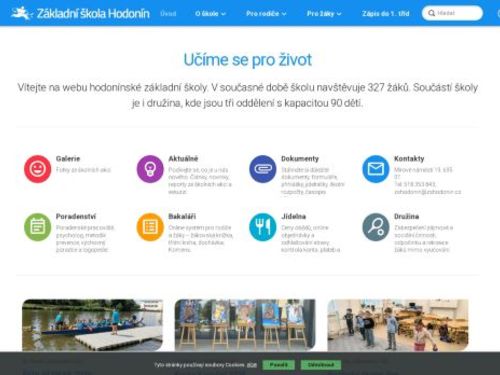Expand the Pro žáky dropdown menu
Viewport: 500px width, 375px height.
[324, 14]
